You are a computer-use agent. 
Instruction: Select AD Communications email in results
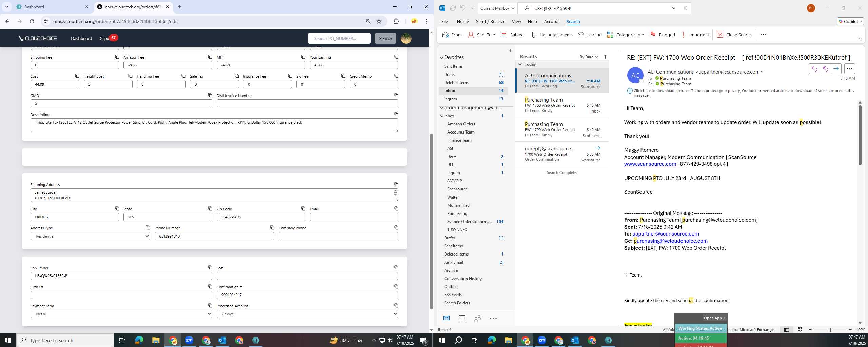[562, 81]
